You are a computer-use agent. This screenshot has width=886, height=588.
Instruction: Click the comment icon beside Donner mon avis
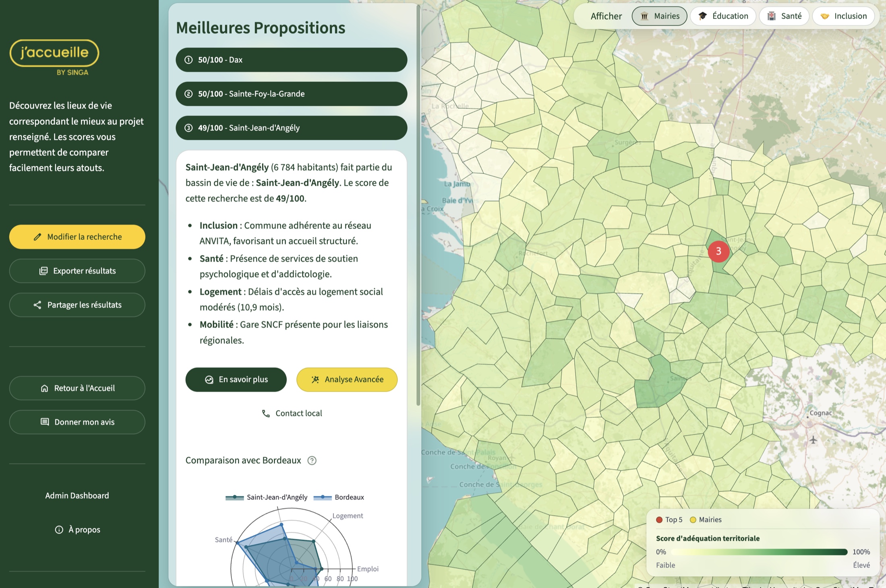click(x=45, y=422)
